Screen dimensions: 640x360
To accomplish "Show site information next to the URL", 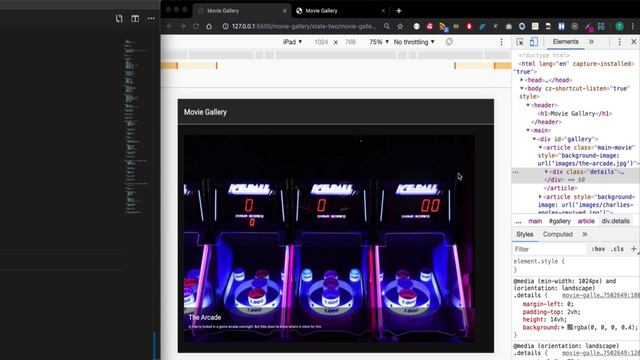I will [225, 26].
